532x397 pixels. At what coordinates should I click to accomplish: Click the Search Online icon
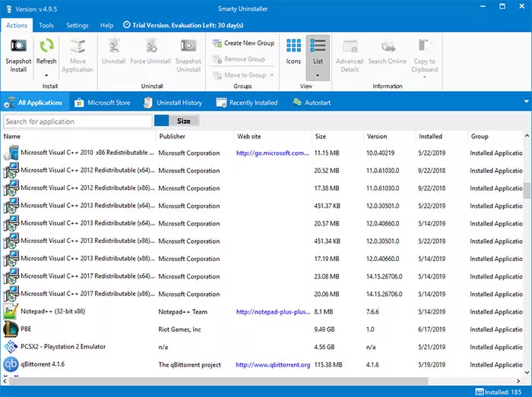tap(388, 46)
